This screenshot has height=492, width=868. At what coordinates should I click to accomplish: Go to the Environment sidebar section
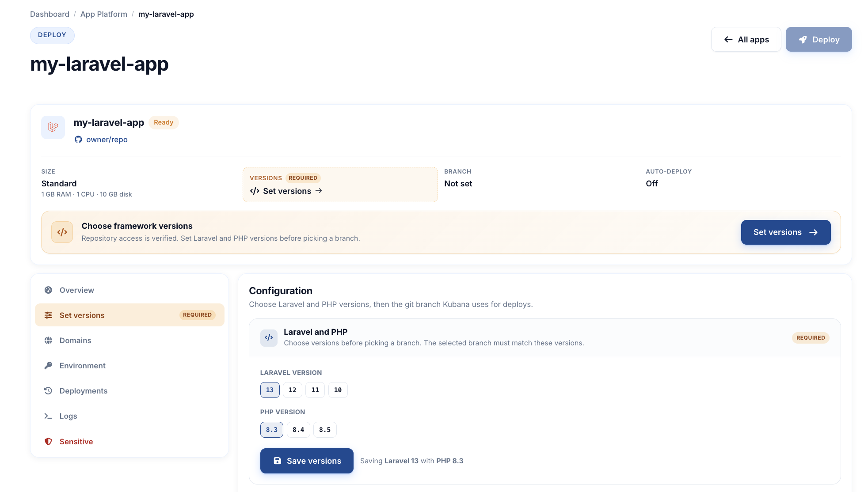pos(129,366)
